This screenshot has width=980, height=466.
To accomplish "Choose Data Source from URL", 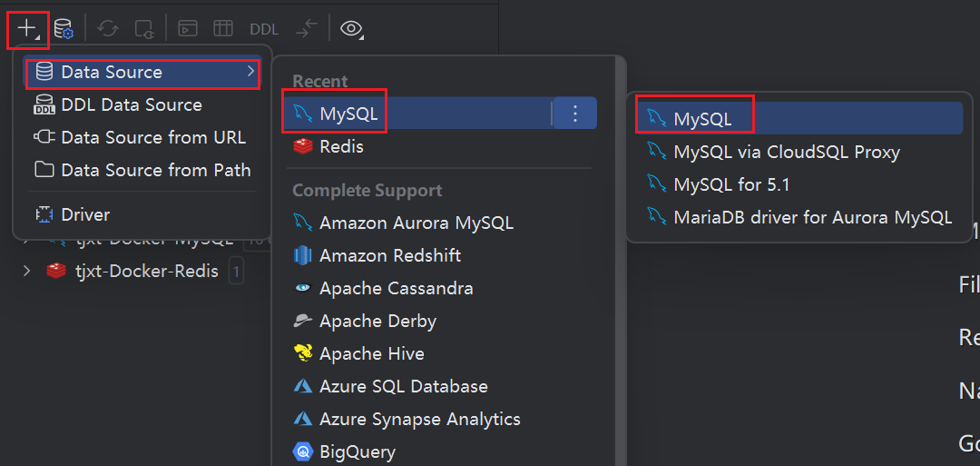I will coord(142,137).
